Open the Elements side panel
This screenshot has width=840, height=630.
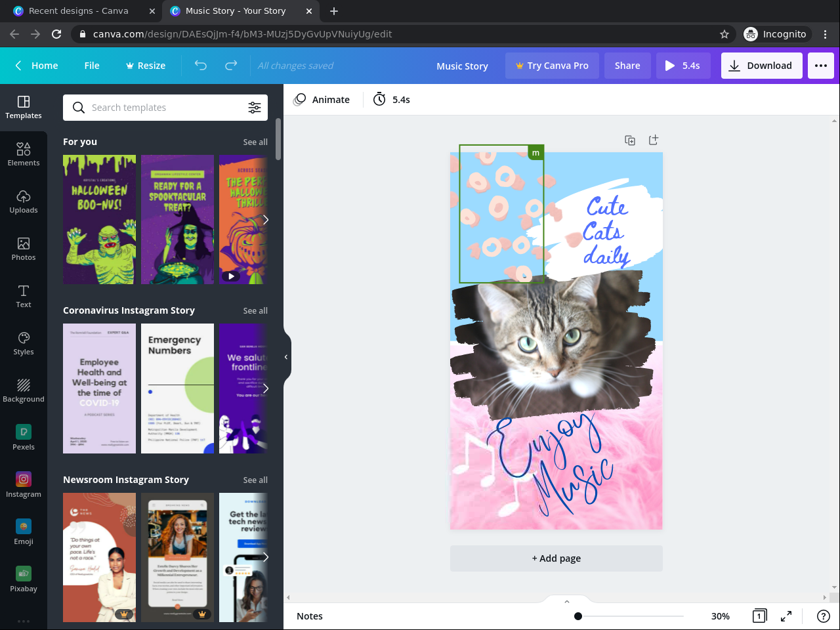tap(24, 154)
